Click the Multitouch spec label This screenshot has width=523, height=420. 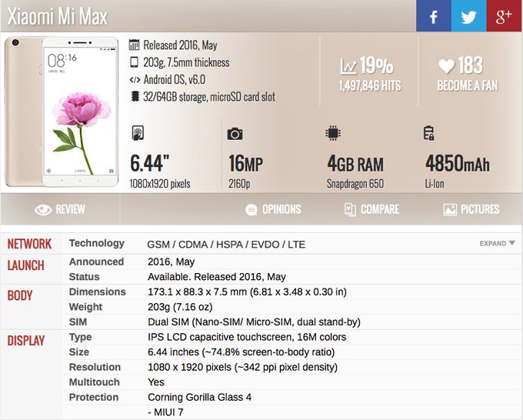tap(95, 382)
